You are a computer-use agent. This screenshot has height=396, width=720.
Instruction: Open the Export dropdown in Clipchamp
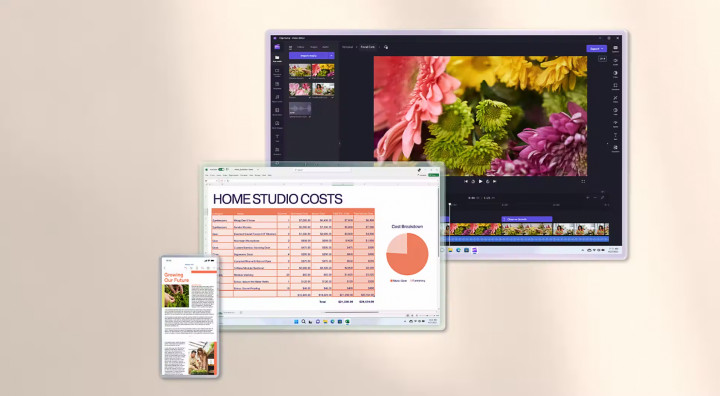click(x=596, y=48)
